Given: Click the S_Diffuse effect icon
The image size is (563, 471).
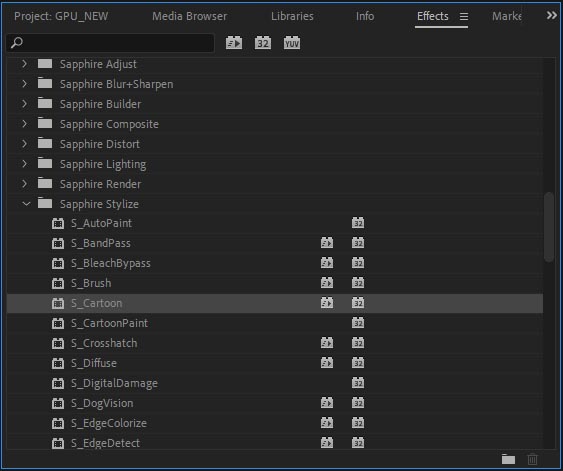Looking at the screenshot, I should pyautogui.click(x=58, y=363).
